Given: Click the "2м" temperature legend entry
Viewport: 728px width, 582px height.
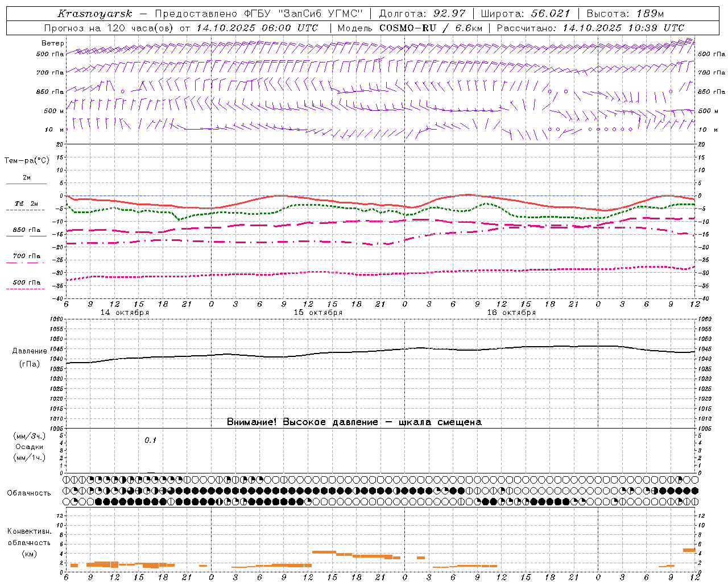Looking at the screenshot, I should click(27, 178).
